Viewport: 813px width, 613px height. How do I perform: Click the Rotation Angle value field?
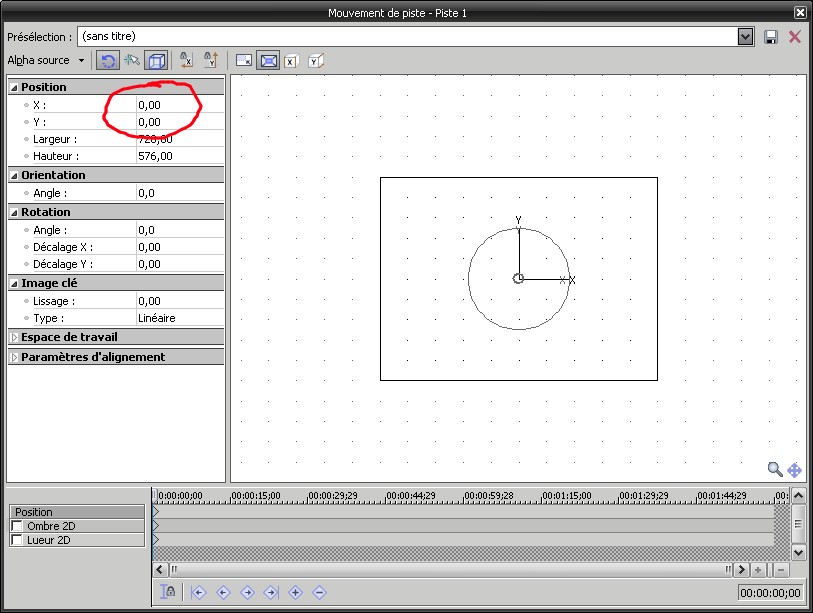pyautogui.click(x=180, y=230)
